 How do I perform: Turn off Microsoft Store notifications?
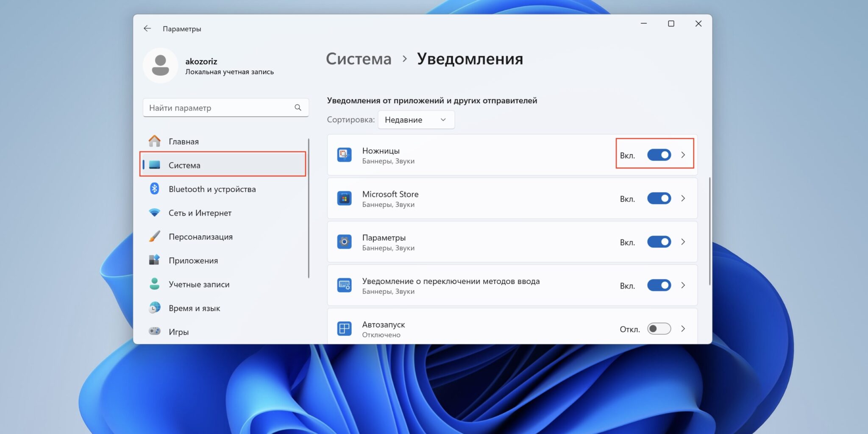659,198
